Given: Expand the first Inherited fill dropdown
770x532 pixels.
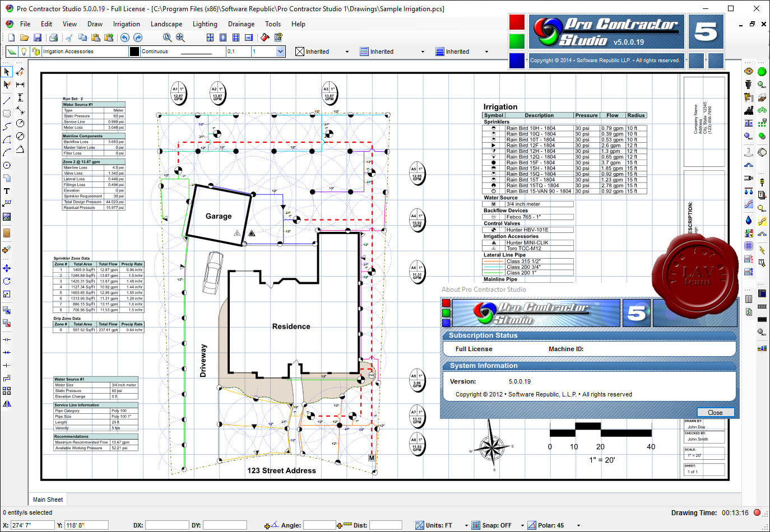Looking at the screenshot, I should point(347,52).
